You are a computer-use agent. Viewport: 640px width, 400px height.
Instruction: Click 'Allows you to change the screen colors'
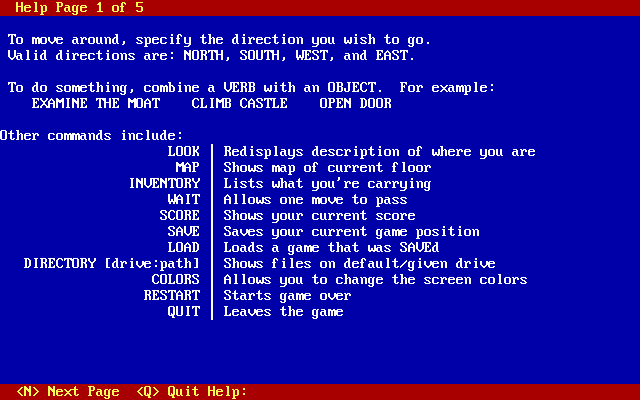(x=376, y=280)
